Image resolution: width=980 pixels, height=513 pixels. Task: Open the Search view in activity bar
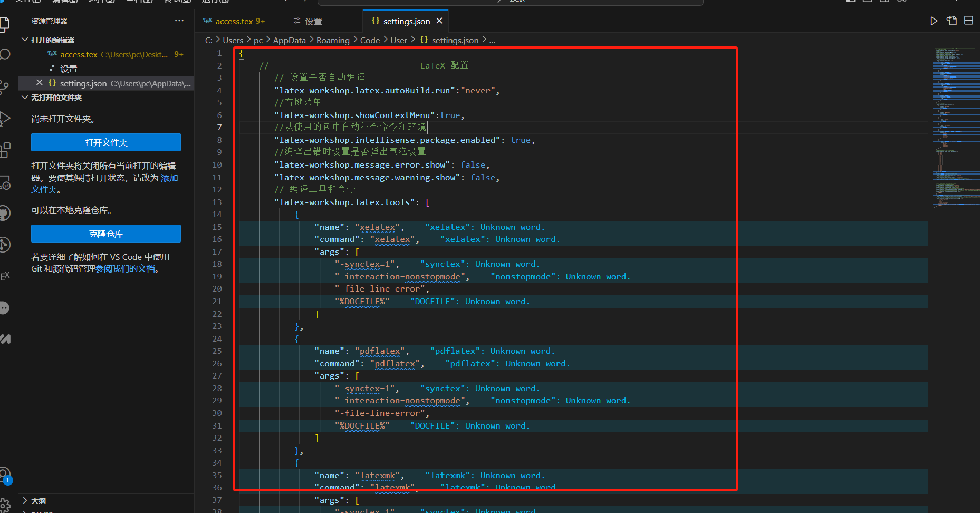[x=4, y=54]
